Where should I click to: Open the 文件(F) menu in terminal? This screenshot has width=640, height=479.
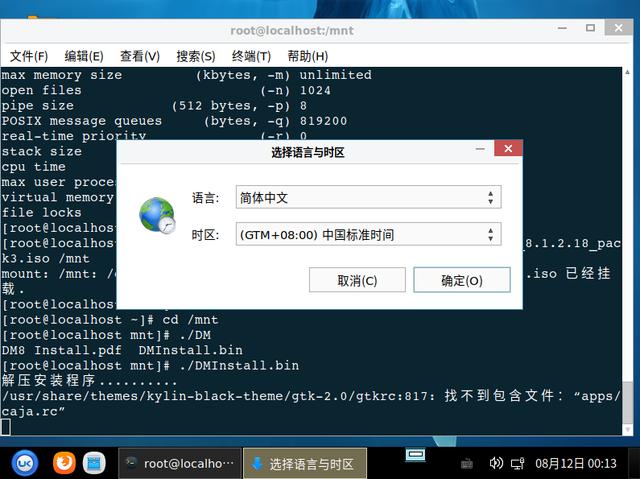pos(29,56)
